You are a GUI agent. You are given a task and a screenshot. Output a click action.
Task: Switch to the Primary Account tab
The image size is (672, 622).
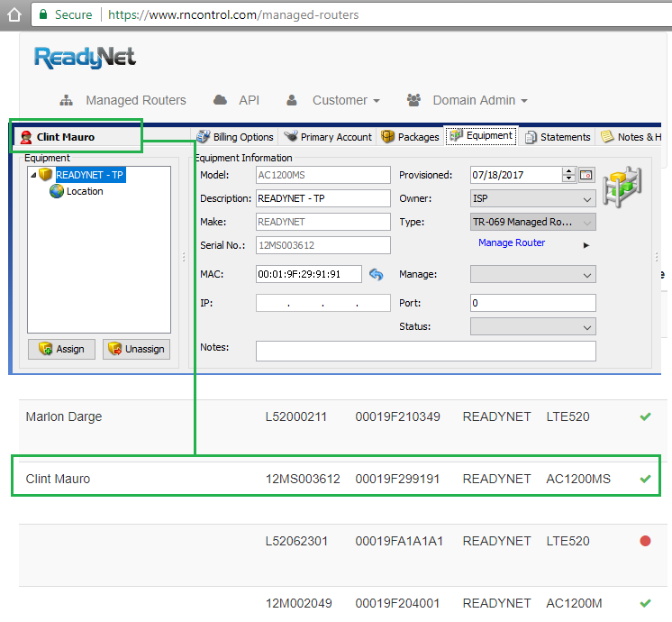[x=328, y=137]
